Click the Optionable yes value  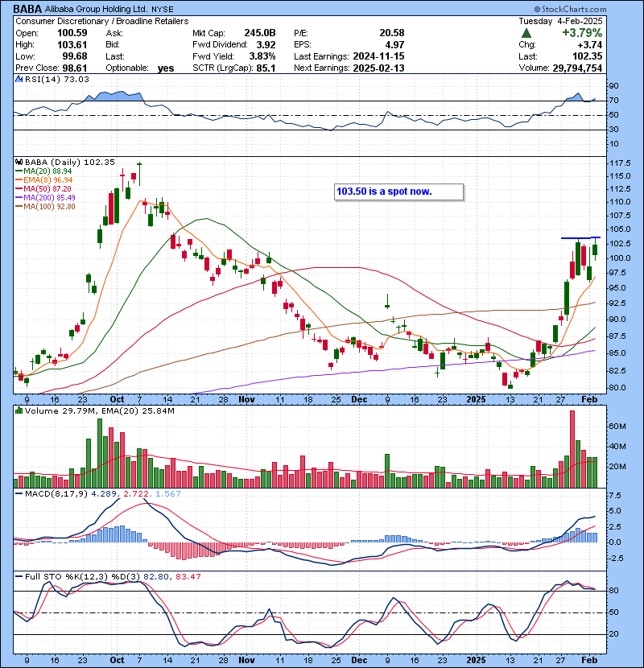click(x=166, y=68)
